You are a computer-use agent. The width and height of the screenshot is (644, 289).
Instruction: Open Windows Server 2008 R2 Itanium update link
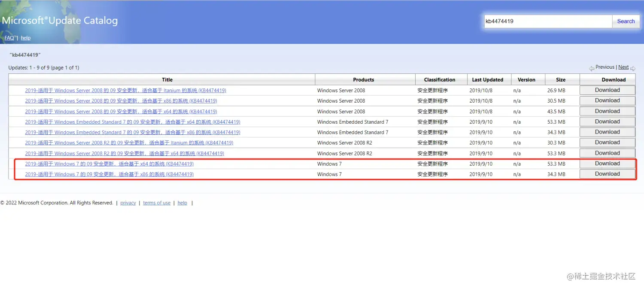[129, 143]
